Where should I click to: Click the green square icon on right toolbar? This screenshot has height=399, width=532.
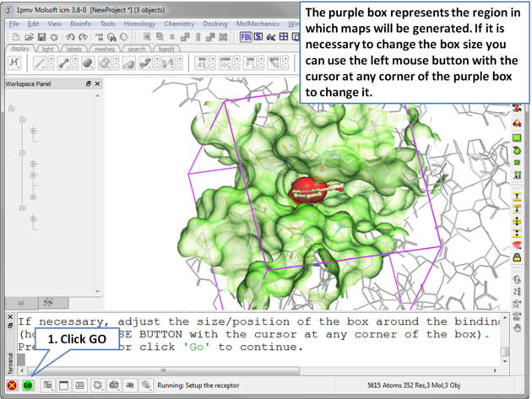pyautogui.click(x=517, y=137)
